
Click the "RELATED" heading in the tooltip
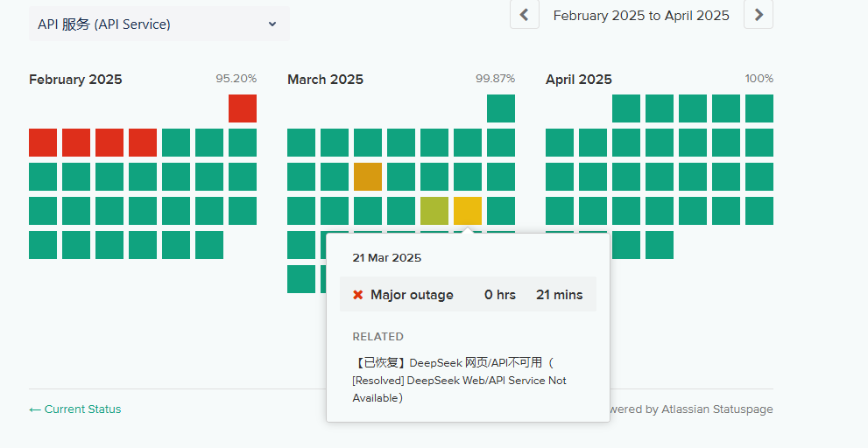point(378,337)
